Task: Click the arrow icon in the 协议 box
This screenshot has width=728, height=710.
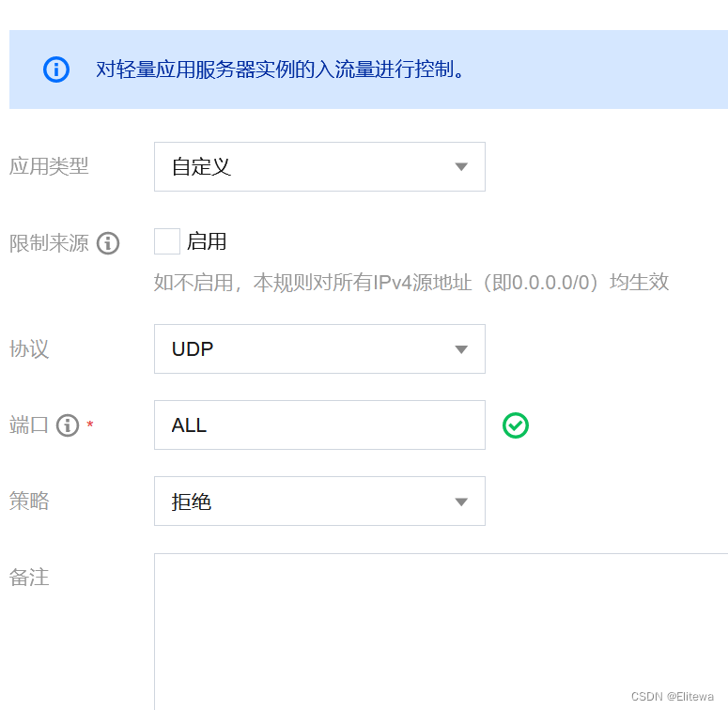Action: [x=460, y=349]
